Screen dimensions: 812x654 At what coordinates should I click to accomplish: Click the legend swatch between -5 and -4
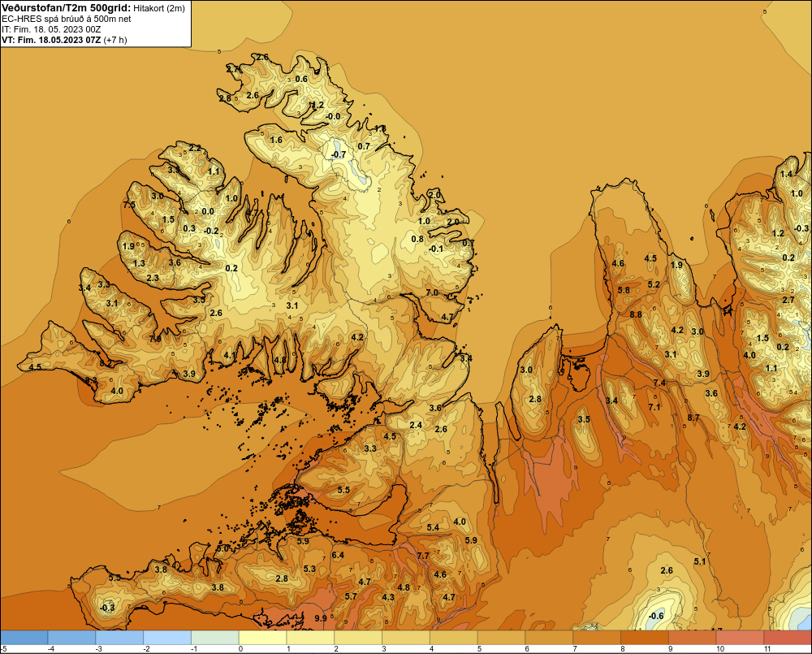[24, 637]
